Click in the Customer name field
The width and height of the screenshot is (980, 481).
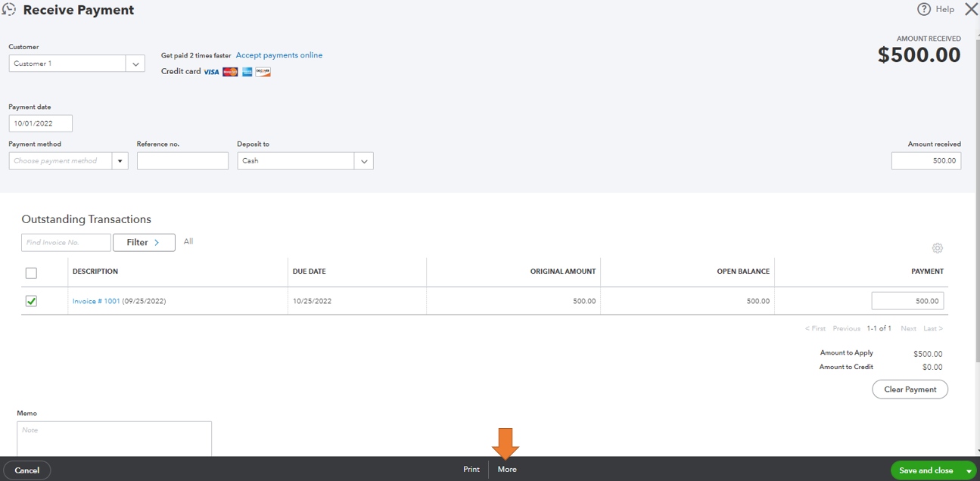tap(67, 64)
